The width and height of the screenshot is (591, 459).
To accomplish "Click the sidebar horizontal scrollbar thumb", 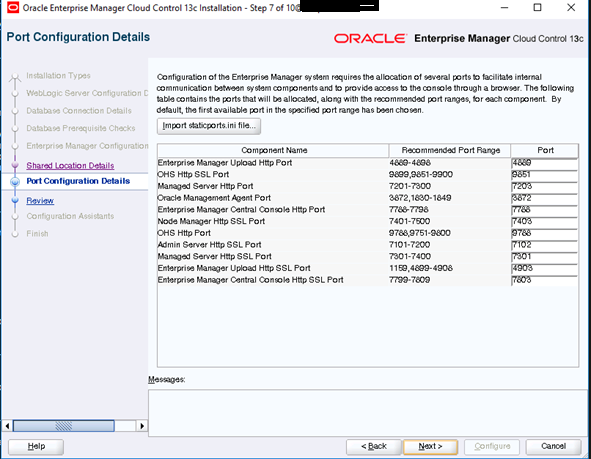I will 64,426.
